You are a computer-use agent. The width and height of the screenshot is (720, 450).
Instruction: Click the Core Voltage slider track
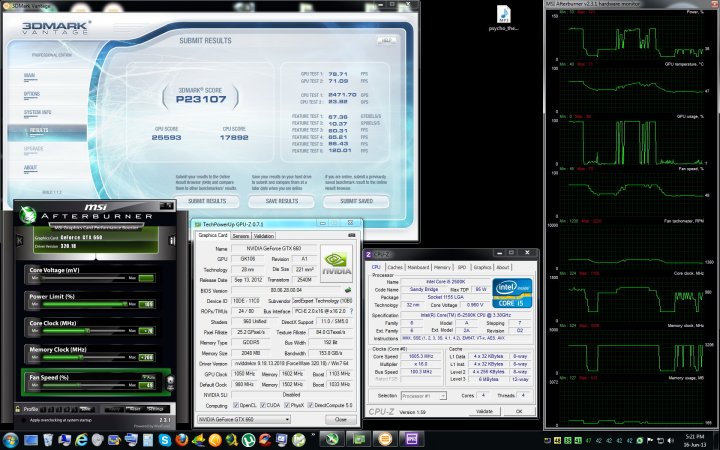[x=84, y=278]
